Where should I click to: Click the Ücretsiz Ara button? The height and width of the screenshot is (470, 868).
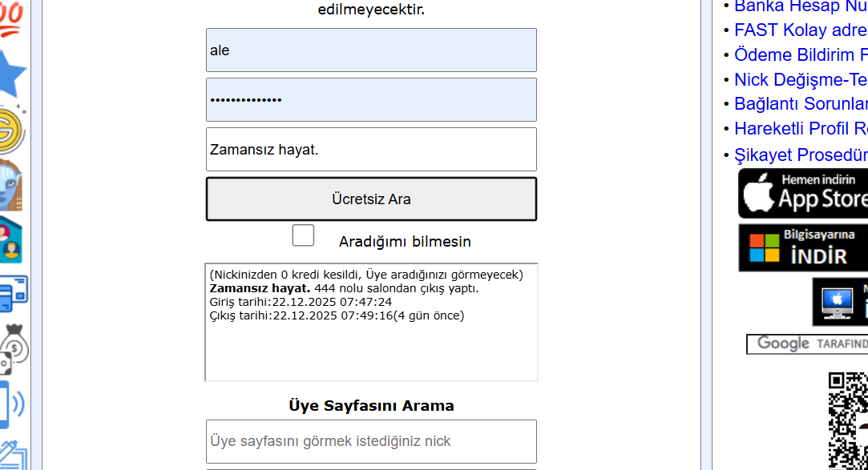(x=371, y=199)
